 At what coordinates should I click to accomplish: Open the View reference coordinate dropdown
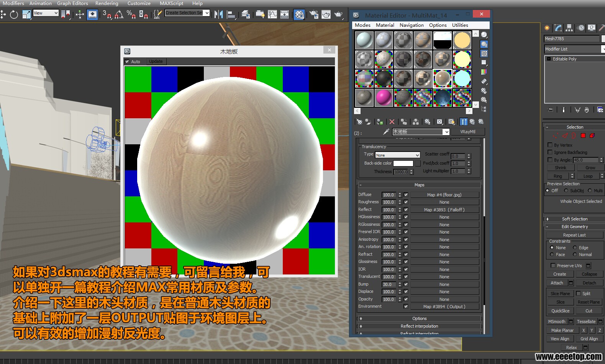click(46, 13)
